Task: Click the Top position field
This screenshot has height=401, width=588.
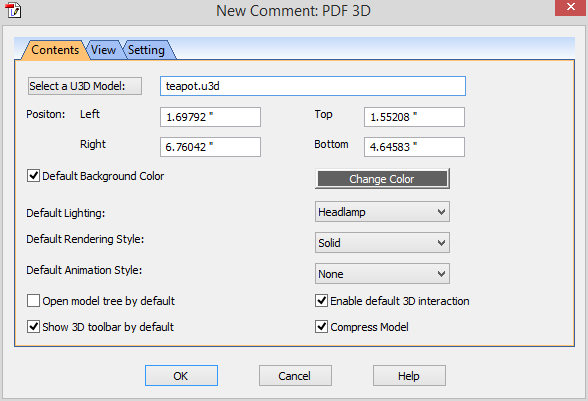Action: pyautogui.click(x=414, y=117)
